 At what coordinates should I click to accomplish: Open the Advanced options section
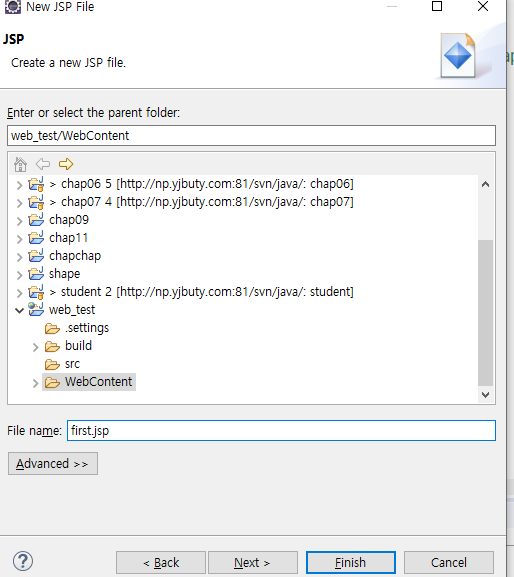(53, 464)
